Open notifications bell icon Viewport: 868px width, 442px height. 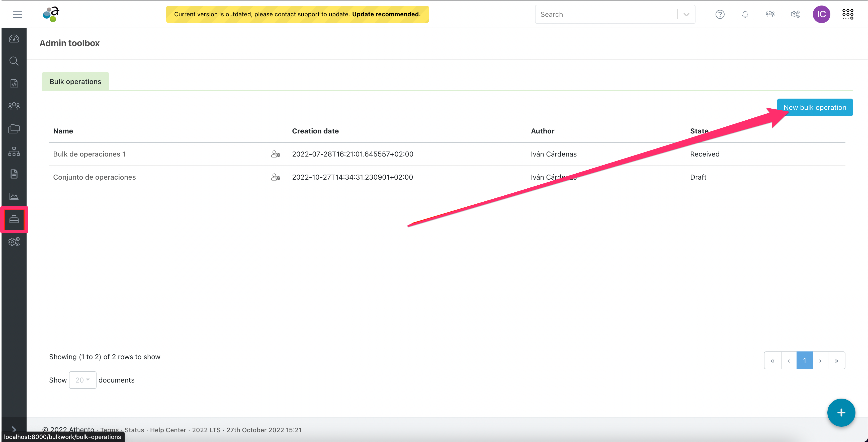tap(745, 14)
